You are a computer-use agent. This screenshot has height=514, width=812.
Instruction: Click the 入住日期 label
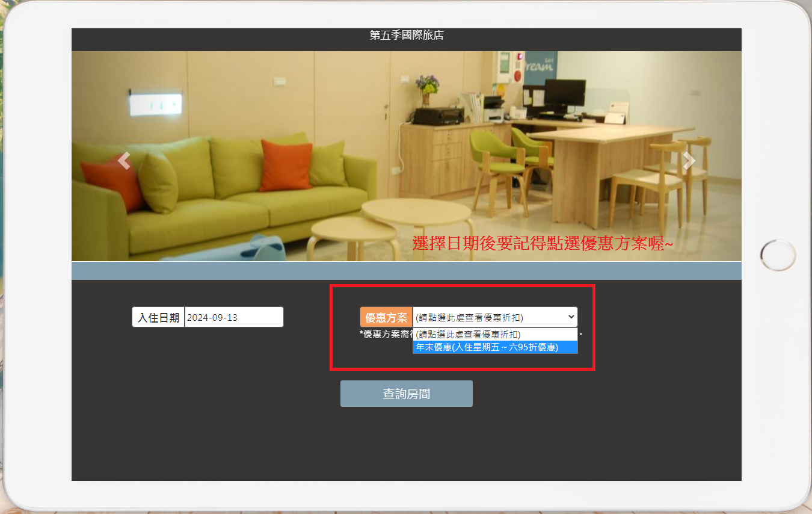click(x=158, y=317)
